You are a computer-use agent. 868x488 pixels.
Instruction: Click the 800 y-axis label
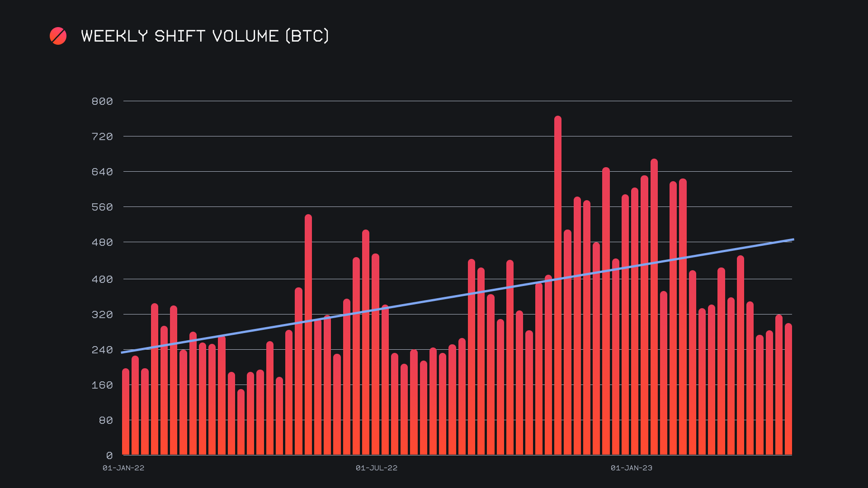102,101
